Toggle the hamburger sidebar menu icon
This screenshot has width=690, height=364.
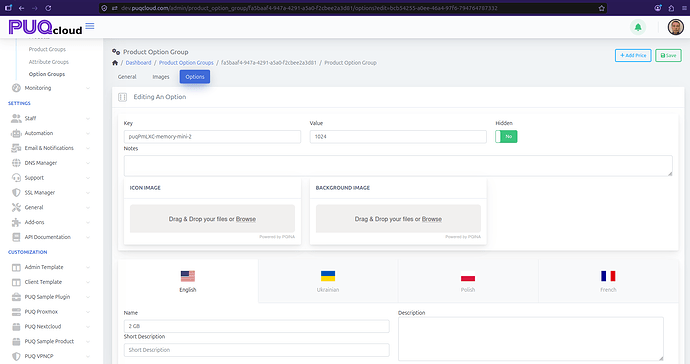90,26
